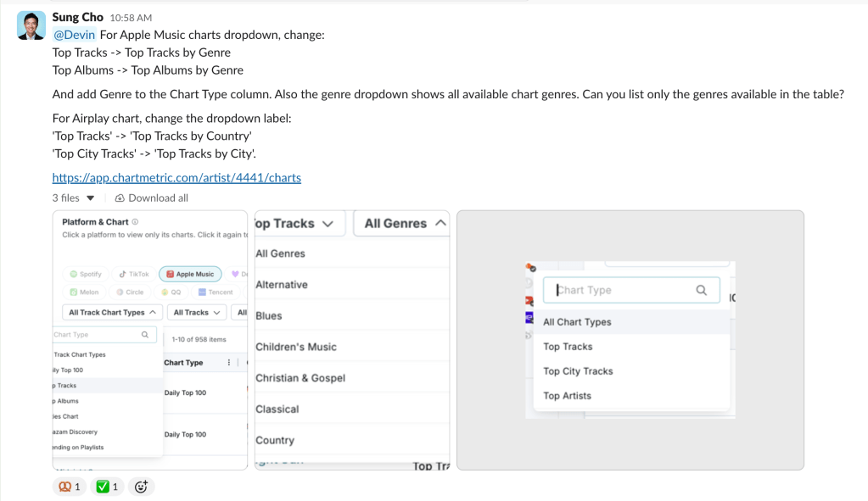Click the Chart Type column menu dots
This screenshot has height=501, width=868.
228,363
